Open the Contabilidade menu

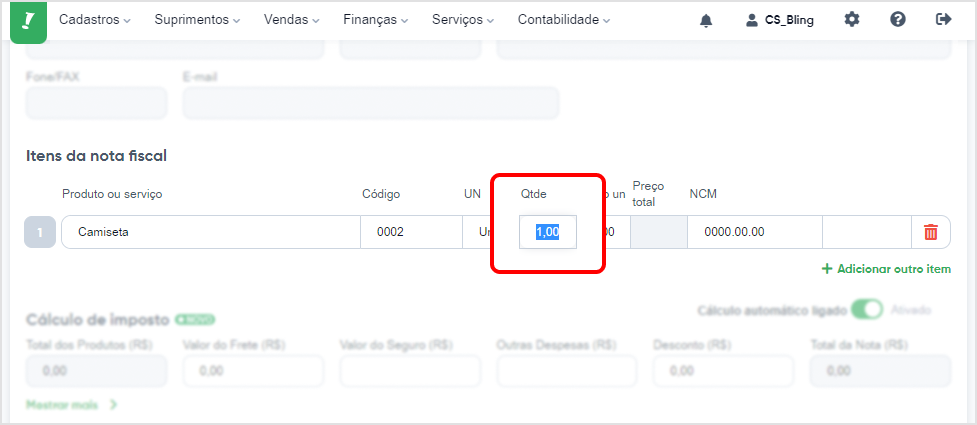tap(564, 20)
